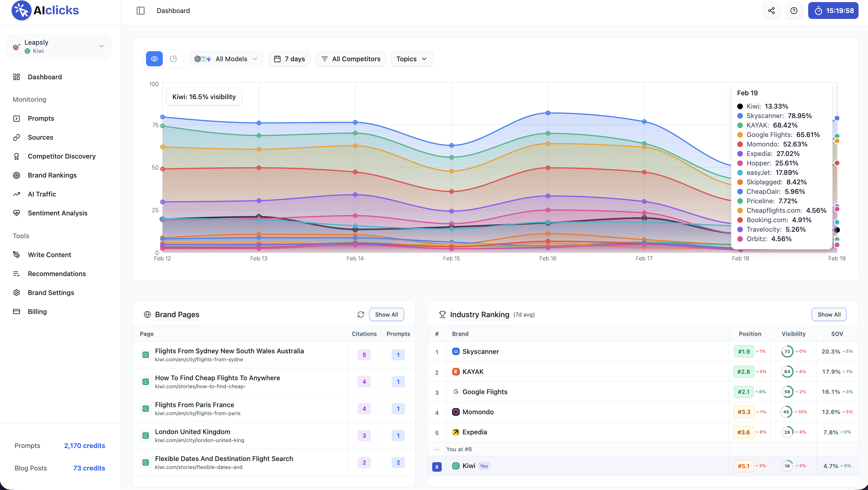Expand the Topics filter dropdown
868x490 pixels.
coord(412,59)
